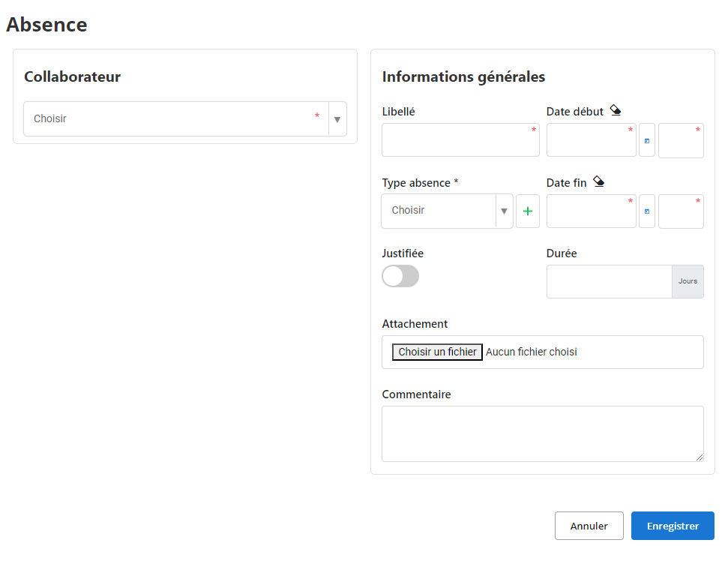Click the Durée label
Image resolution: width=728 pixels, height=561 pixels.
point(562,253)
